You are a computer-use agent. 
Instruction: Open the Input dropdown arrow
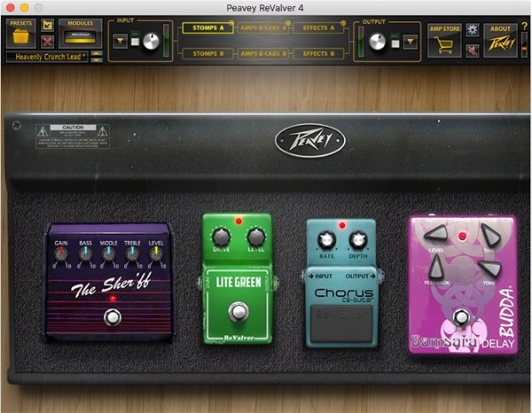tap(120, 41)
